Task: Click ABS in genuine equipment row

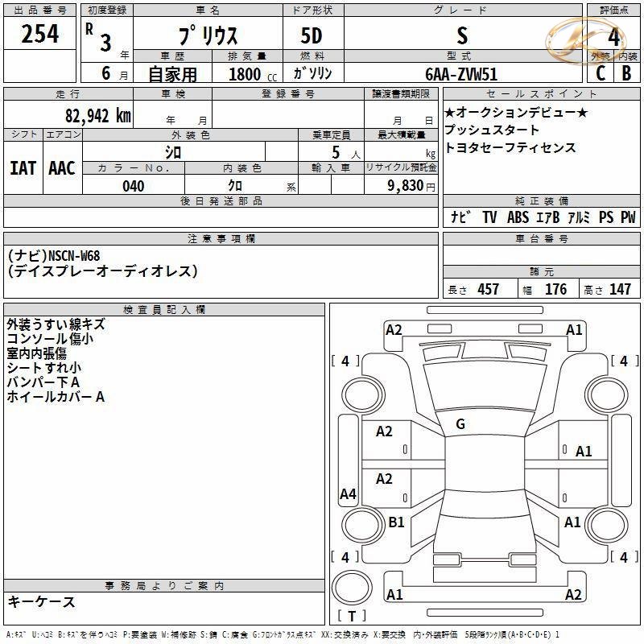Action: [x=518, y=217]
